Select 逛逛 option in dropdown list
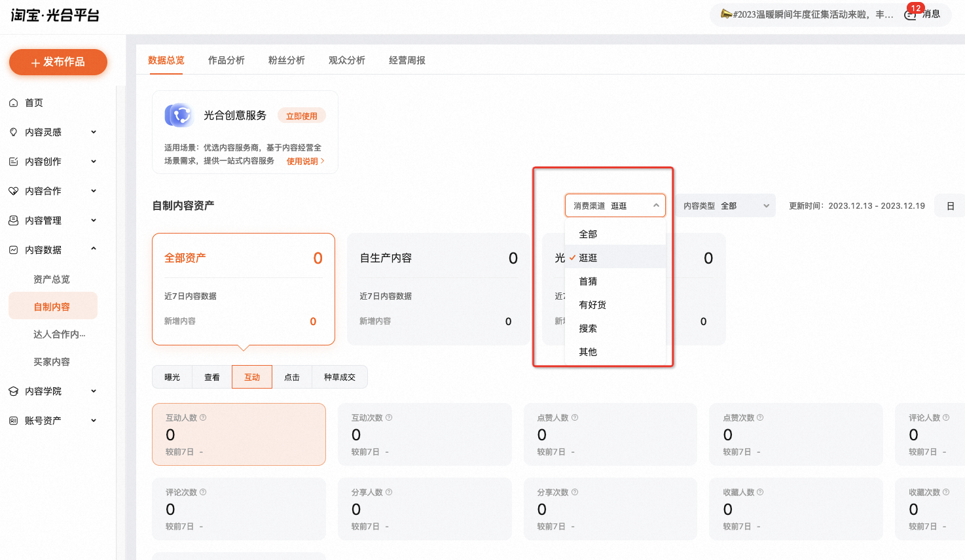Image resolution: width=965 pixels, height=560 pixels. pyautogui.click(x=615, y=258)
